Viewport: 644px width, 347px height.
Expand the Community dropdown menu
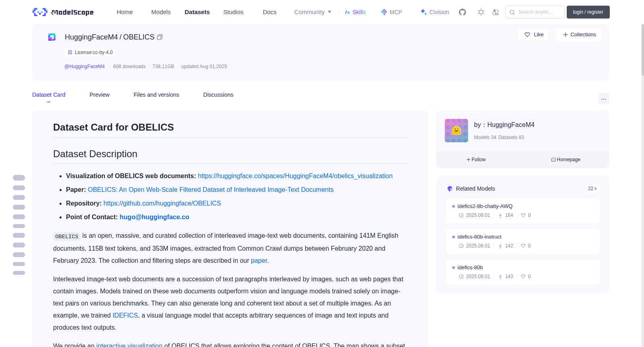[x=313, y=12]
